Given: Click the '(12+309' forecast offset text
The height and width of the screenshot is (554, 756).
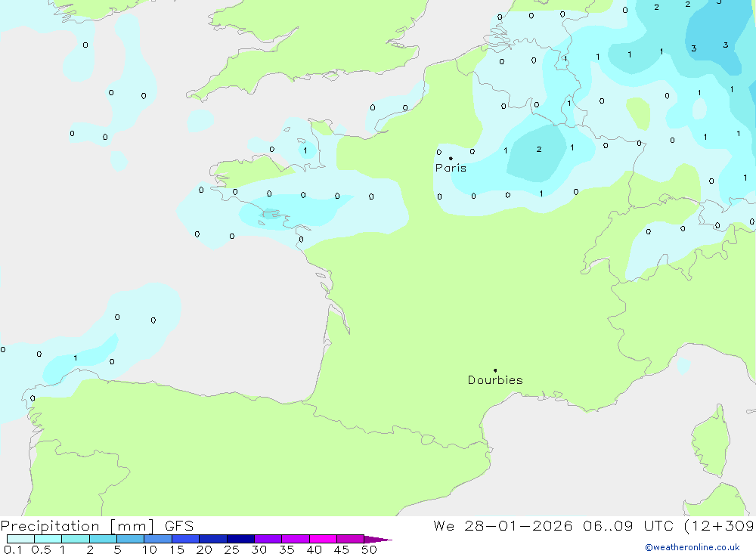Looking at the screenshot, I should coord(720,526).
